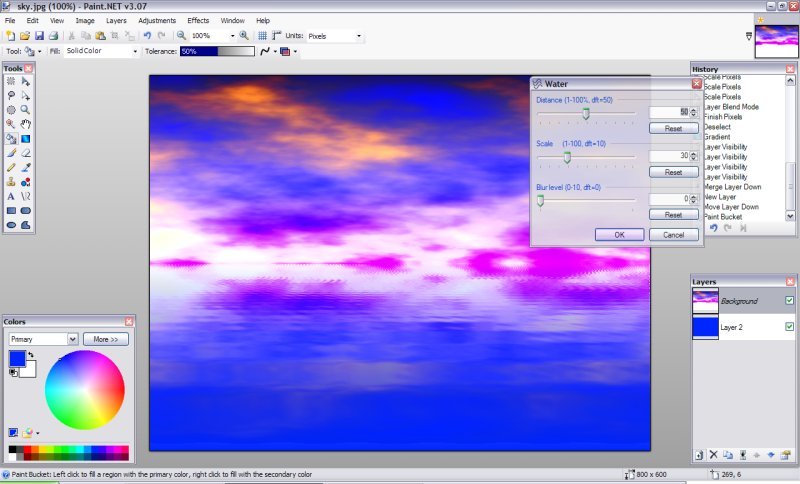Toggle Layer 2 visibility checkbox
800x484 pixels.
(x=789, y=327)
